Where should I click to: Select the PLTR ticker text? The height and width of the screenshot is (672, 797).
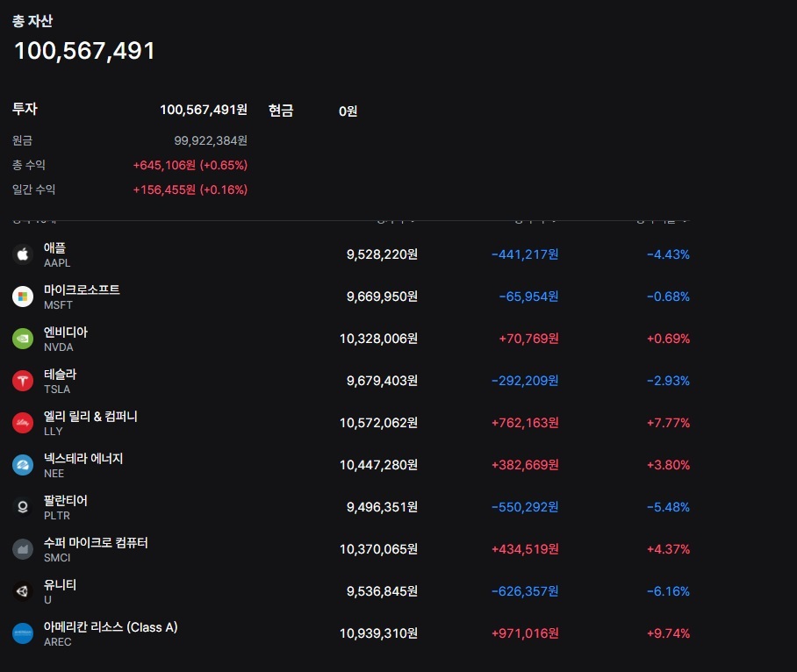coord(57,516)
